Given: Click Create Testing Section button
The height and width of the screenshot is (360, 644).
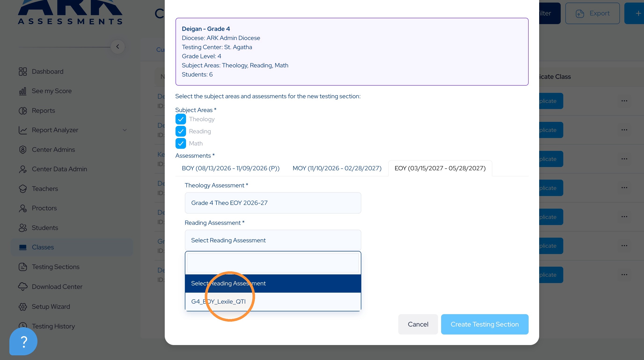Looking at the screenshot, I should point(484,324).
